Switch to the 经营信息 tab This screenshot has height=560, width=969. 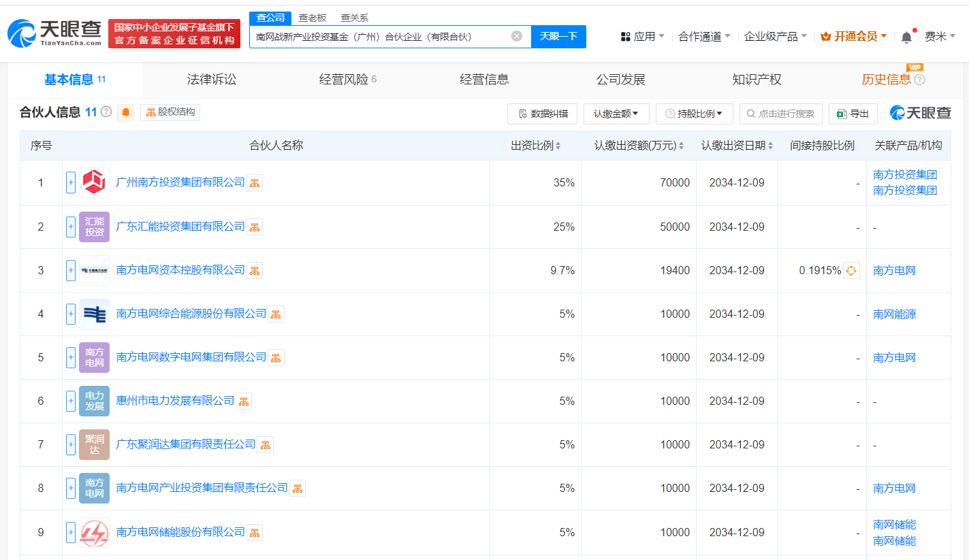coord(484,80)
